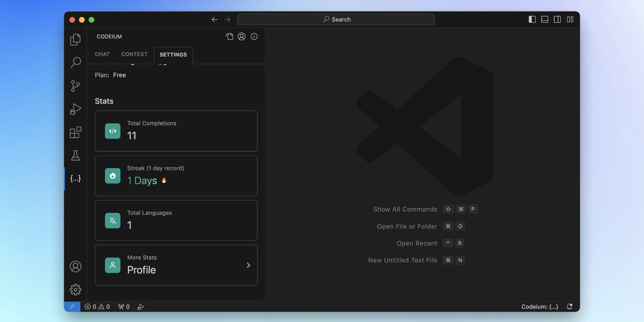Click Codeium: {...} status bar entry

click(540, 307)
